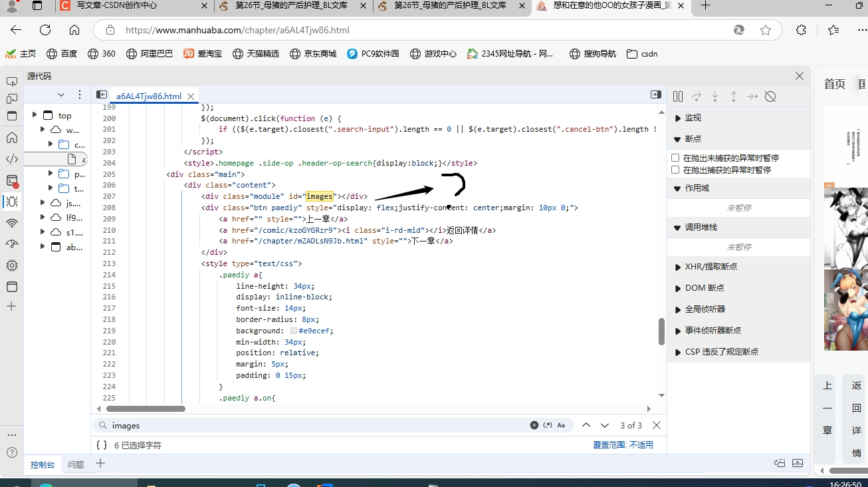Toggle pause on uncaught exceptions checkbox
The height and width of the screenshot is (487, 868).
675,158
